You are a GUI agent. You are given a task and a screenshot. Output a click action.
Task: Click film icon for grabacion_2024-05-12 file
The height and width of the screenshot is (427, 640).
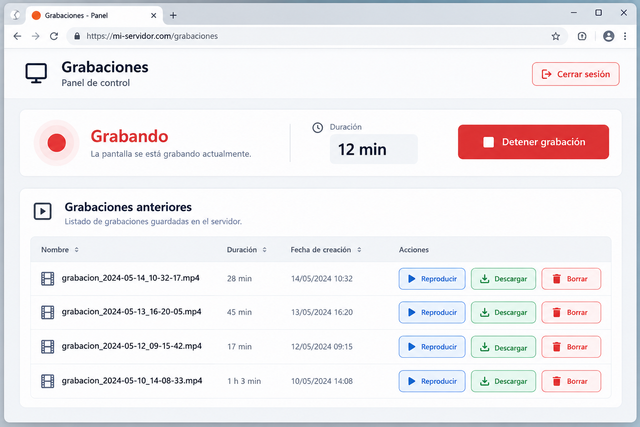coord(47,347)
